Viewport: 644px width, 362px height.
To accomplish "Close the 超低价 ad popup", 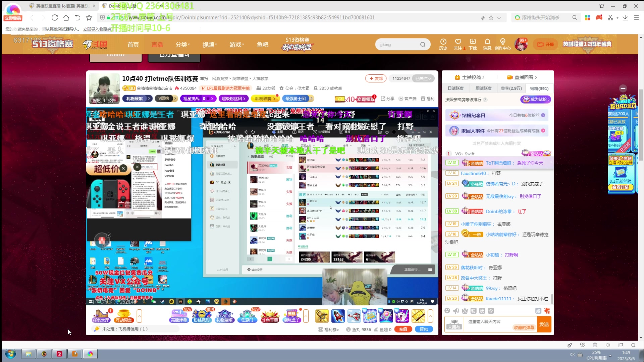I will pos(123,168).
